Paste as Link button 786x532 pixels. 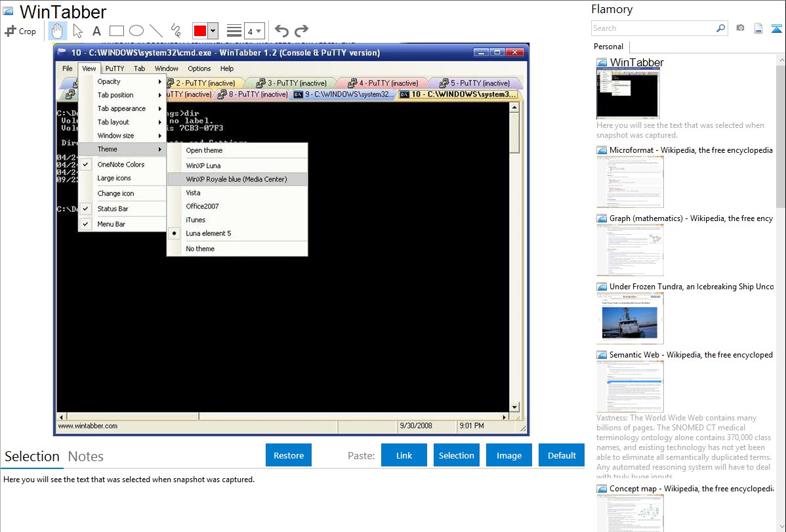click(x=404, y=455)
